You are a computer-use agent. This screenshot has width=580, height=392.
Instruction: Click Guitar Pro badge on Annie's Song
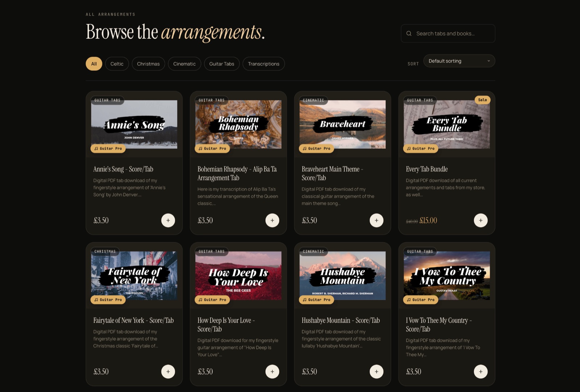pyautogui.click(x=108, y=149)
